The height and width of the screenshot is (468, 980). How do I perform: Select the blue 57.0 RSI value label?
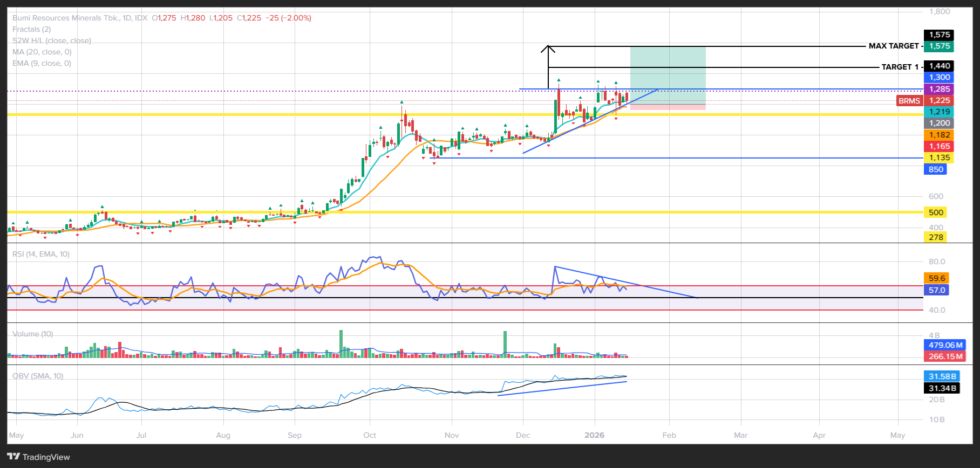(937, 290)
